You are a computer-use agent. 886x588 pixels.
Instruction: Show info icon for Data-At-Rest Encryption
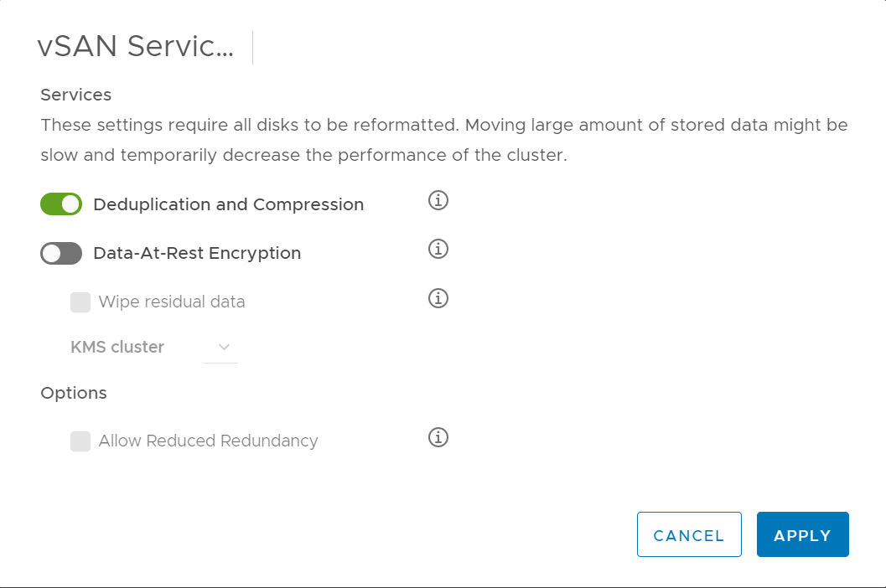[438, 249]
